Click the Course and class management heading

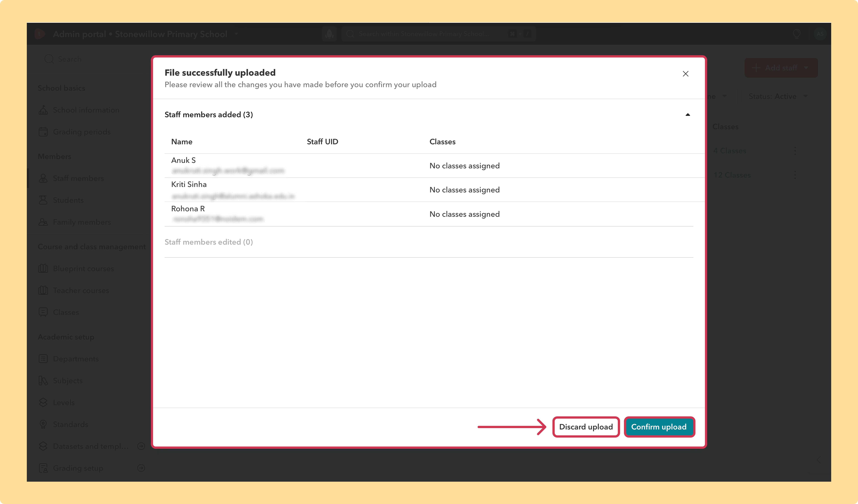(92, 247)
